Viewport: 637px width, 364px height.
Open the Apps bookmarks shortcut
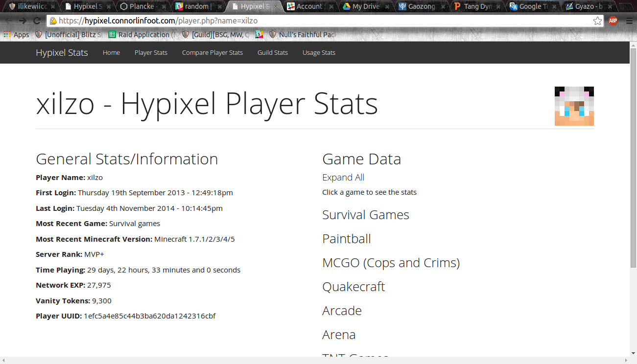pos(17,35)
